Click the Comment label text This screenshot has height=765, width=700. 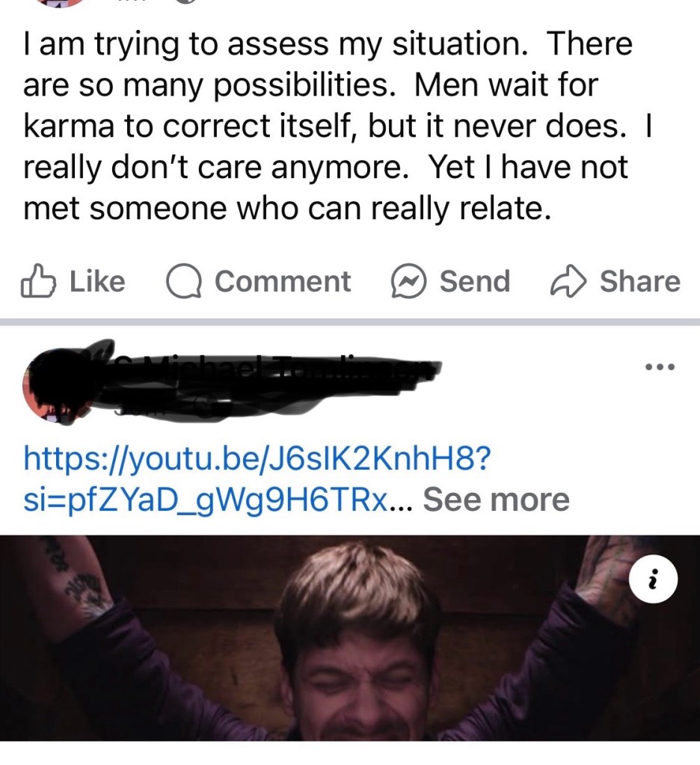click(x=283, y=281)
